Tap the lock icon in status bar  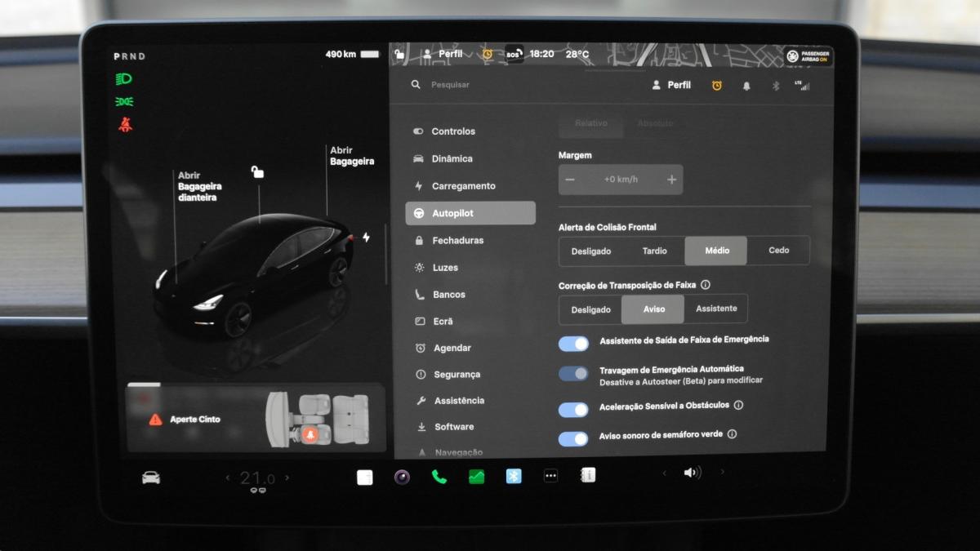(x=399, y=54)
